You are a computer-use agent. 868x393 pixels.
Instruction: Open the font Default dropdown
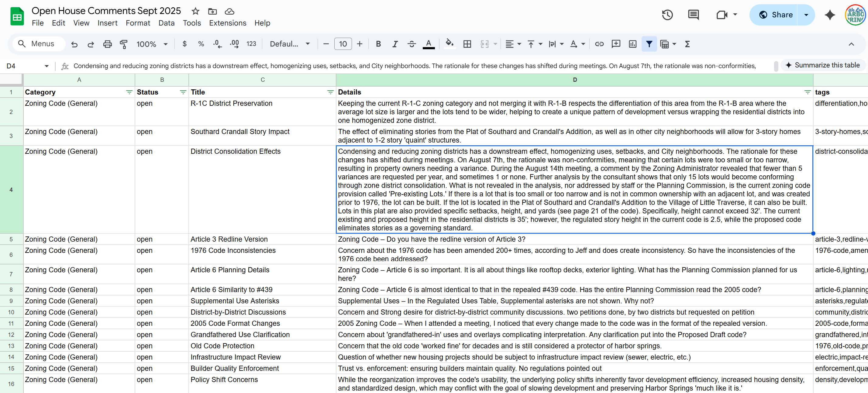pos(289,44)
